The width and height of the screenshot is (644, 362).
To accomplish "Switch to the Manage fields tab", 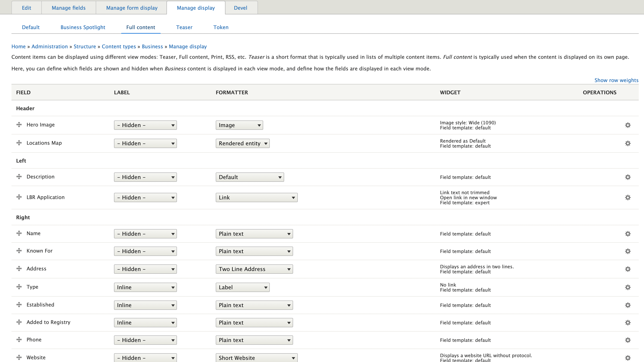I will pos(69,8).
